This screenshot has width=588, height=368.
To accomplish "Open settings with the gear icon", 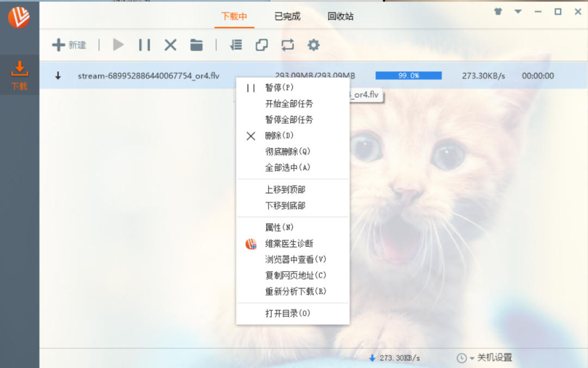I will [x=314, y=45].
